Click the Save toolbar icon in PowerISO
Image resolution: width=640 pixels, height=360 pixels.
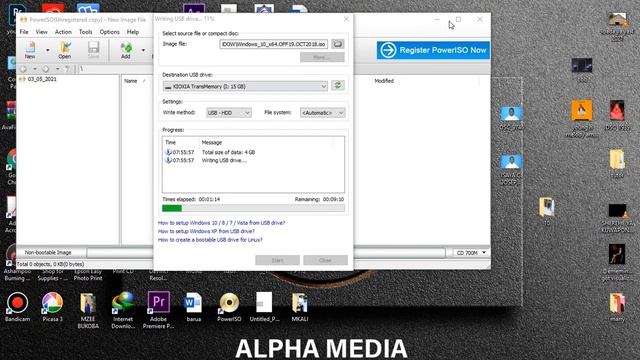coord(93,50)
